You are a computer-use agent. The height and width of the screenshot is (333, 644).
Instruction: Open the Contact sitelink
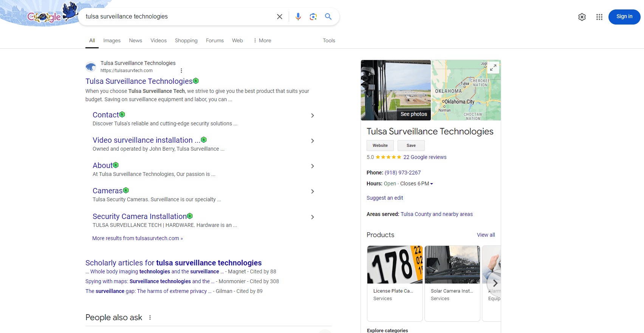(106, 115)
